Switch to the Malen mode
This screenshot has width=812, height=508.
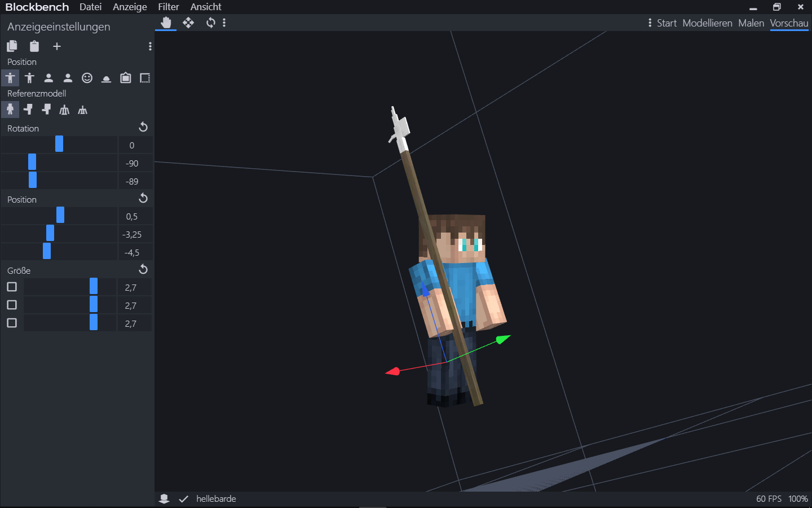point(751,23)
